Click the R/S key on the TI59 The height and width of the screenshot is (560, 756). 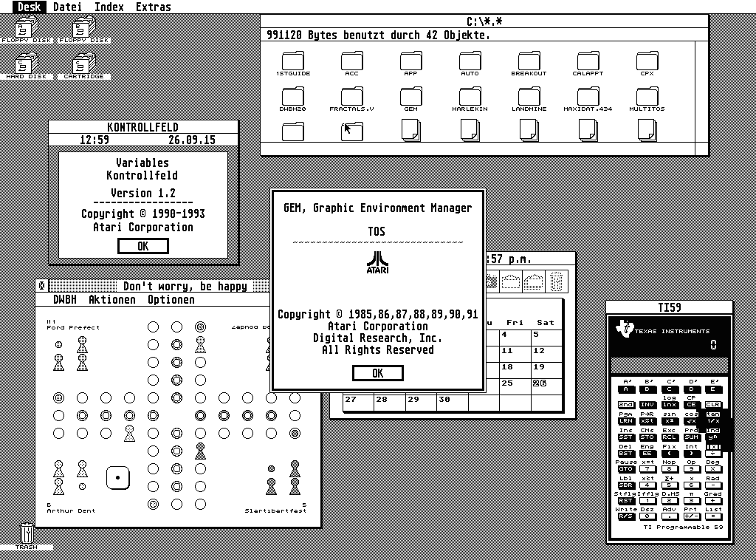click(626, 516)
